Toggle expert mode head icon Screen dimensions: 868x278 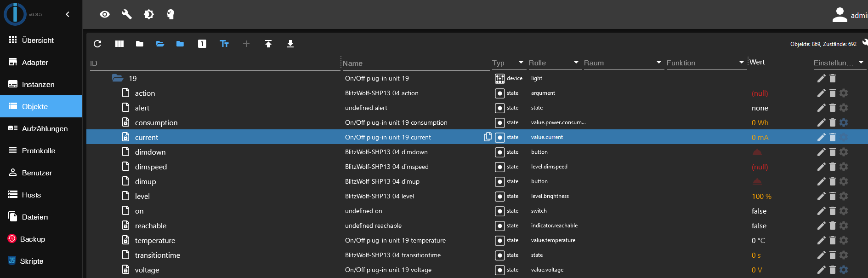click(x=170, y=14)
